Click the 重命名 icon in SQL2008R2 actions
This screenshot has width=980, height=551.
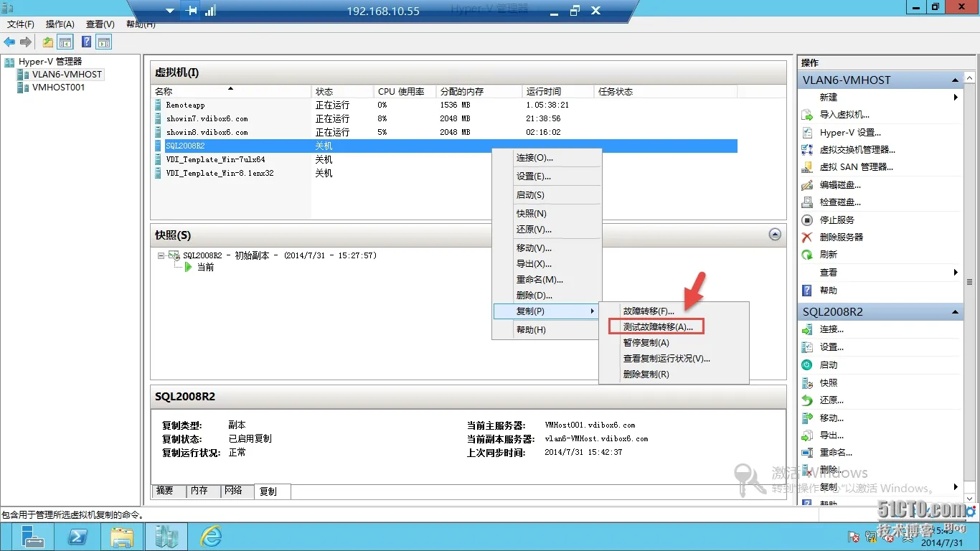click(807, 453)
